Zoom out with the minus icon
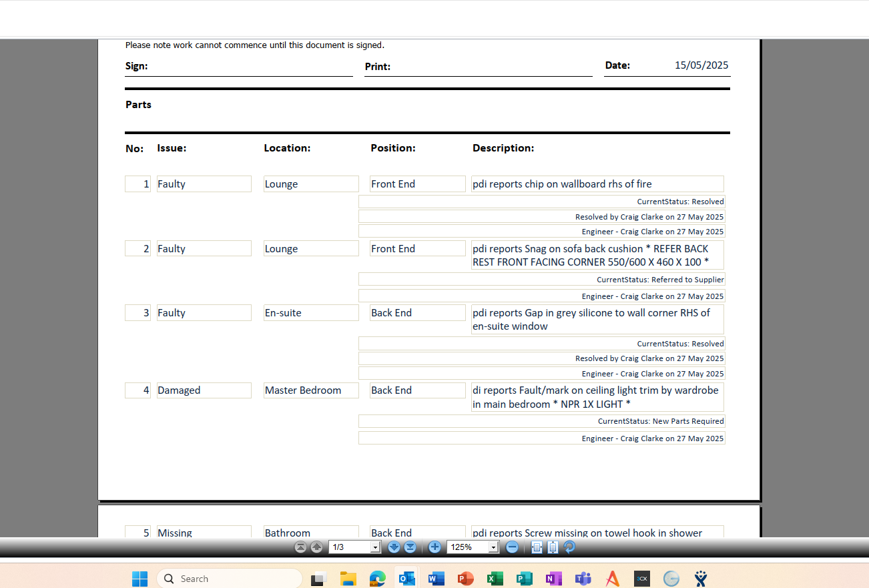The height and width of the screenshot is (588, 869). click(x=512, y=547)
